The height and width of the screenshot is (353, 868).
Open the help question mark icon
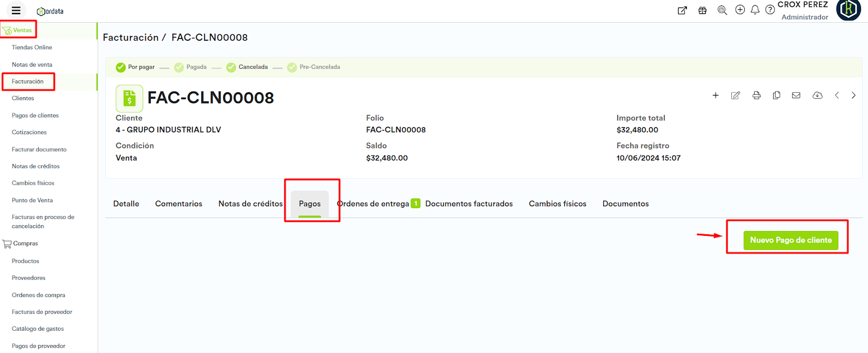[x=770, y=10]
